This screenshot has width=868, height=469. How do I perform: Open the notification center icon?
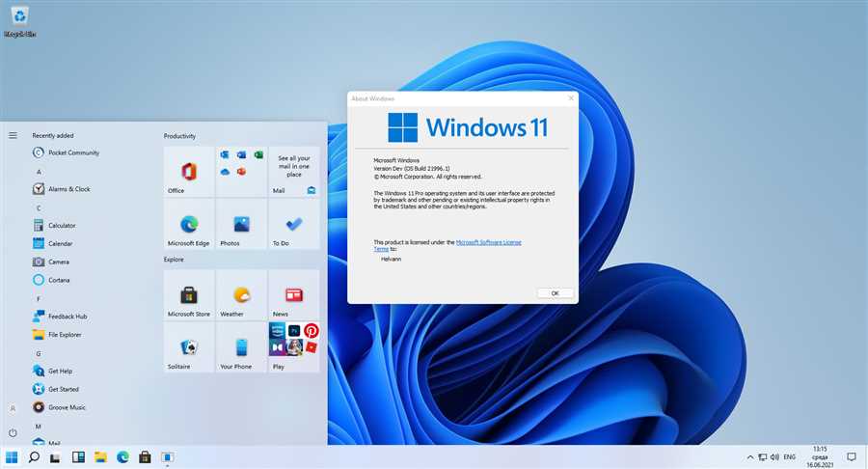point(852,456)
